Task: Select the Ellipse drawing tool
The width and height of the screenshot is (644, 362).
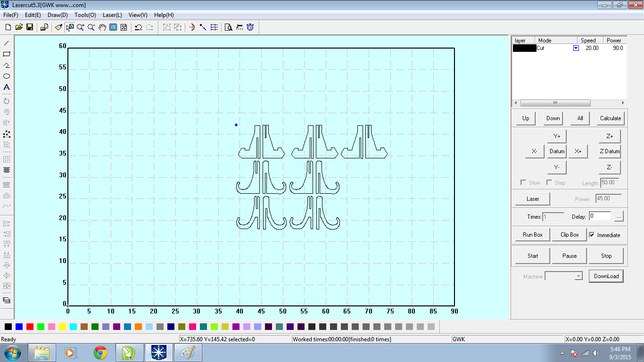Action: coord(7,76)
